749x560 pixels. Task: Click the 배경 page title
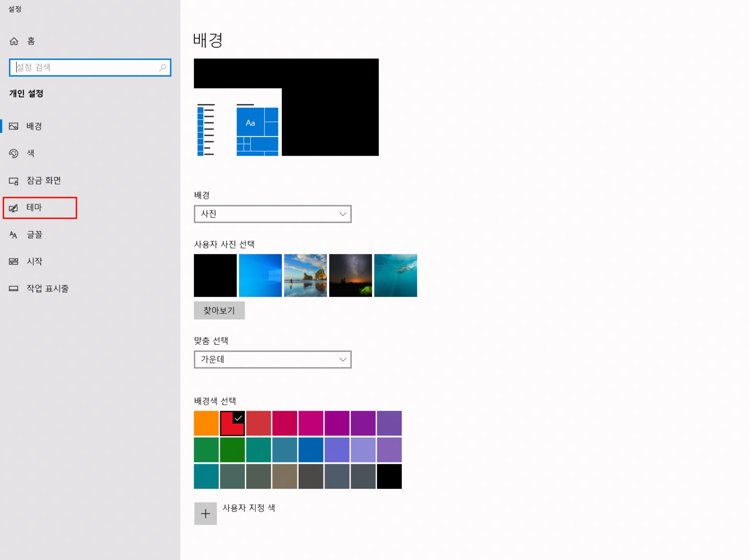208,40
